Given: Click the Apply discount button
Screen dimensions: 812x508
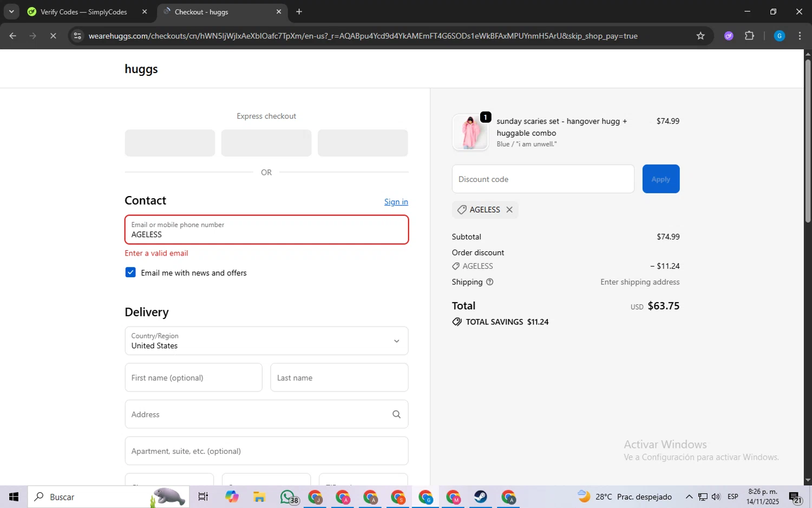Looking at the screenshot, I should click(x=661, y=179).
